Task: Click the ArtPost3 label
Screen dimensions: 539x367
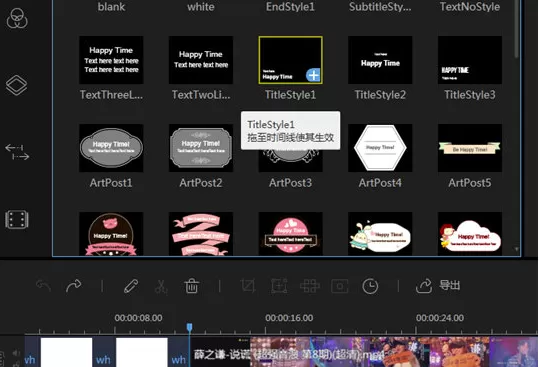Action: pyautogui.click(x=290, y=183)
